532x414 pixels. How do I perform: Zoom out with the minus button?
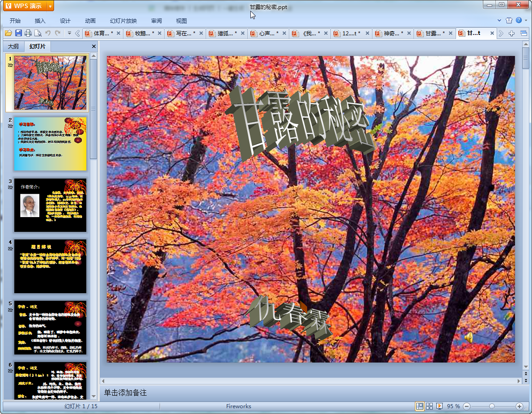467,406
